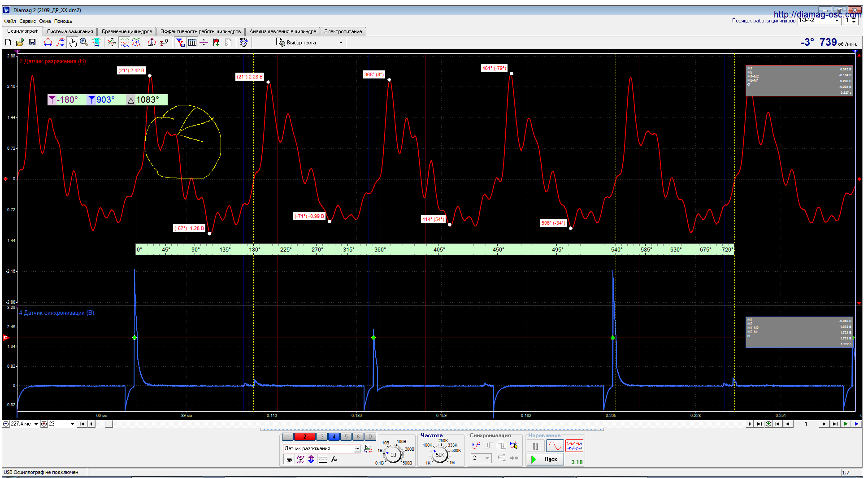868x478 pixels.
Task: Select falling edge sync icon
Action: point(502,445)
